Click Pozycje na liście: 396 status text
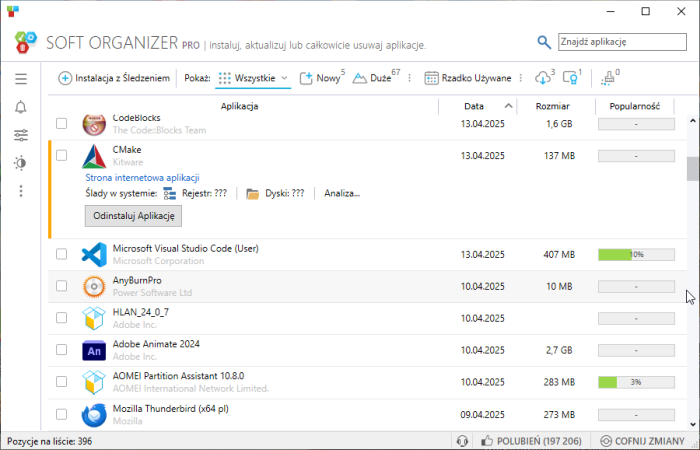The height and width of the screenshot is (450, 700). pyautogui.click(x=50, y=442)
